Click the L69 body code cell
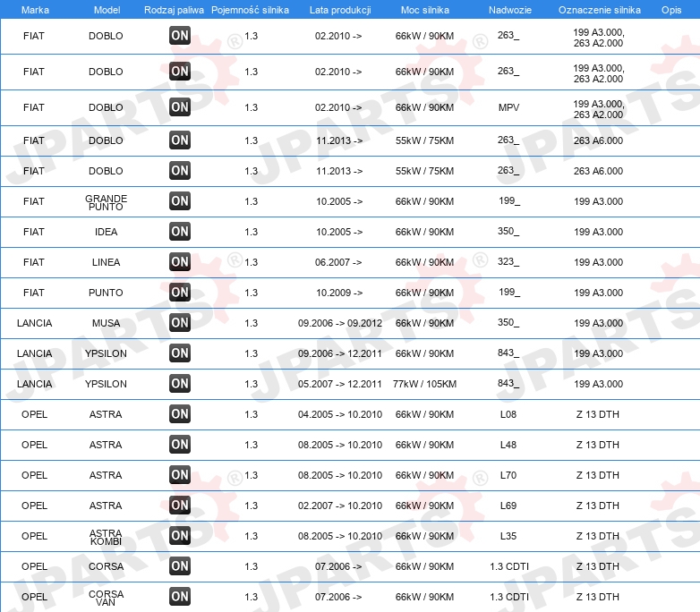This screenshot has height=612, width=700. (508, 506)
